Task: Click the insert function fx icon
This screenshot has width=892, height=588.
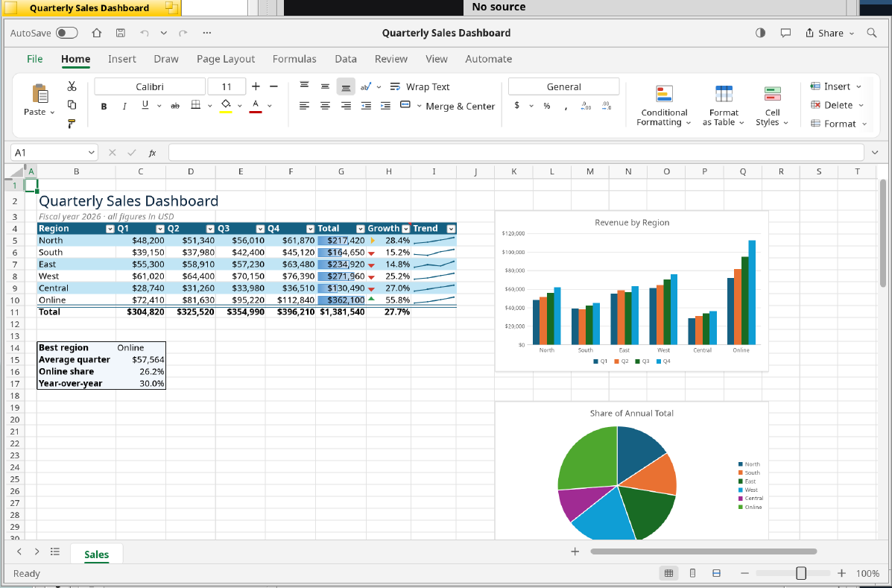Action: click(x=153, y=152)
